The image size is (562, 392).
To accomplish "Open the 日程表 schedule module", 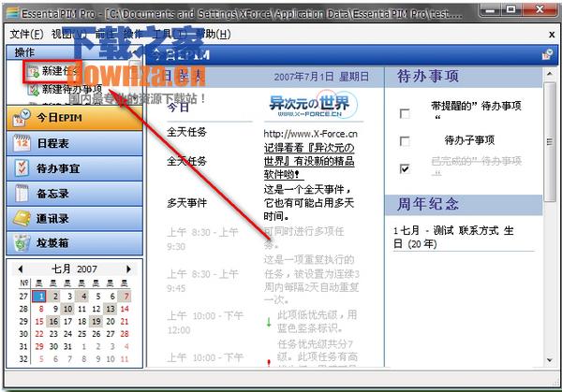I will [74, 143].
